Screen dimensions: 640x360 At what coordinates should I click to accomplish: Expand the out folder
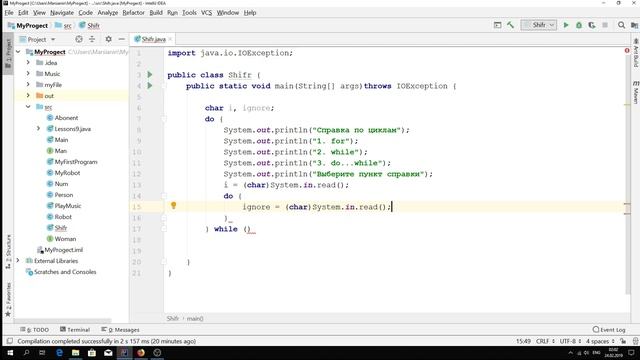tap(28, 96)
